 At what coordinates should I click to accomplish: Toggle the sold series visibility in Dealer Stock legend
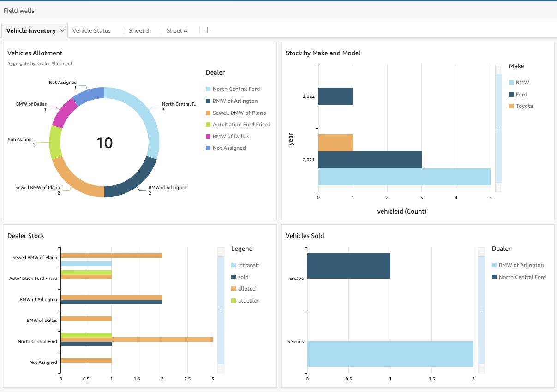point(234,277)
